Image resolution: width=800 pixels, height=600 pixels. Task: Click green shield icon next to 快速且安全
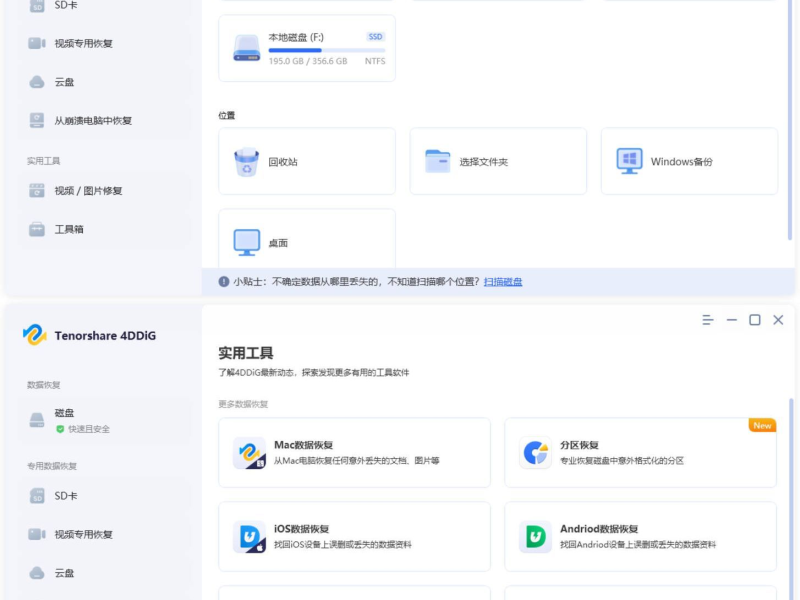tap(60, 429)
